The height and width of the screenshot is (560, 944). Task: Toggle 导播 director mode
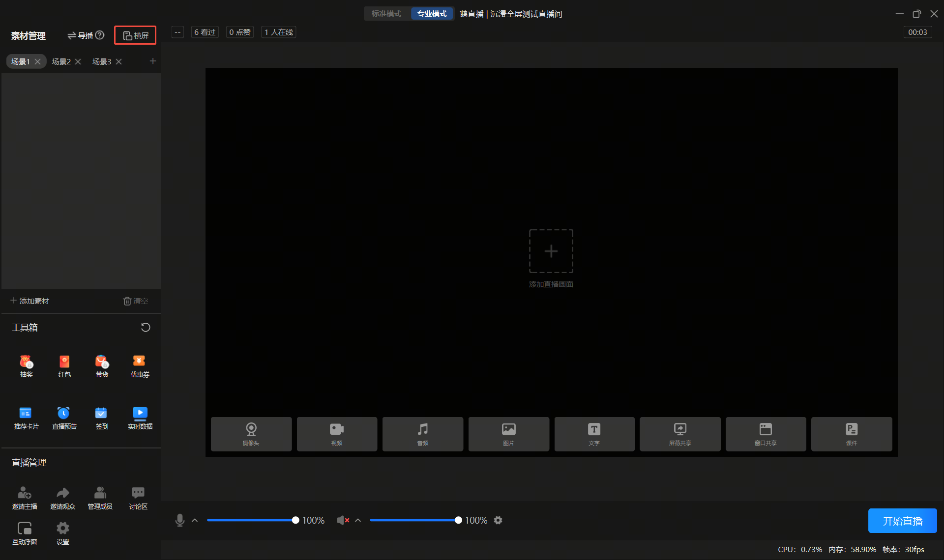coord(80,35)
